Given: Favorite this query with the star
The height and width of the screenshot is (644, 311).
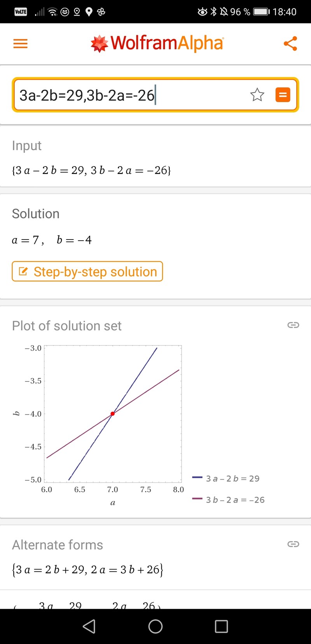Looking at the screenshot, I should coord(257,95).
